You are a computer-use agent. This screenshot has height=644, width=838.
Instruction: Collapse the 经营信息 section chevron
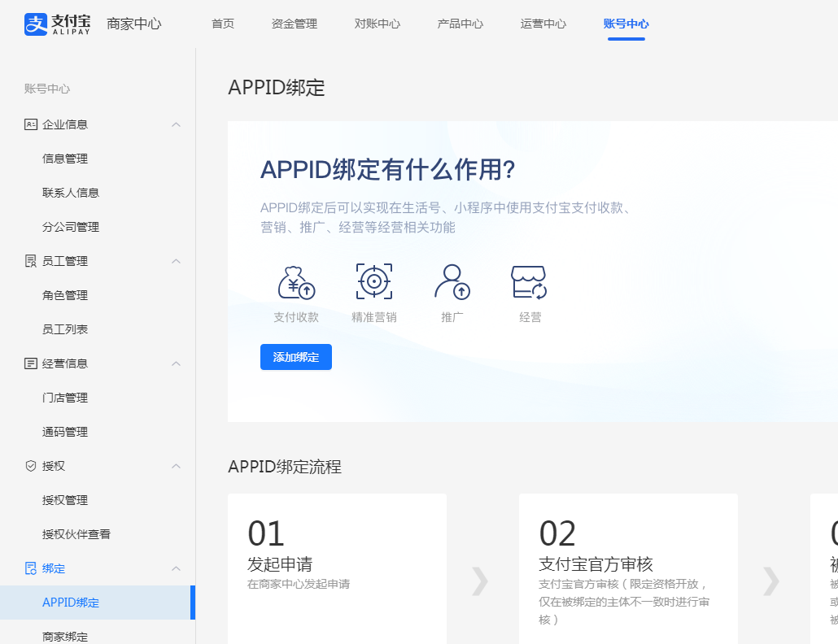point(176,363)
